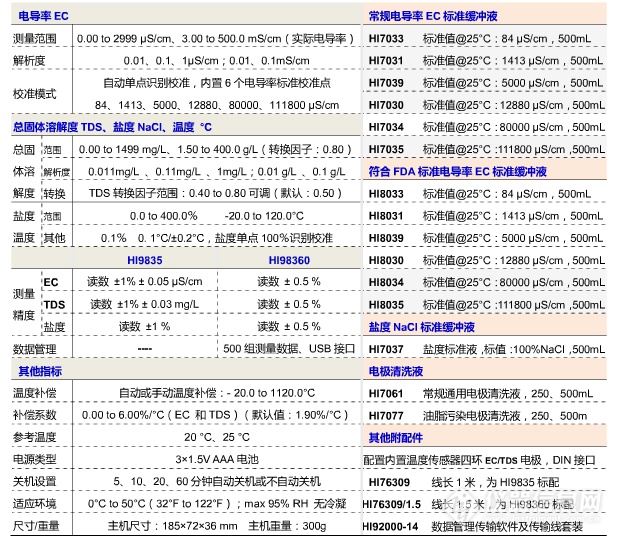
Task: Click the 校准模式 row label
Action: pos(35,94)
